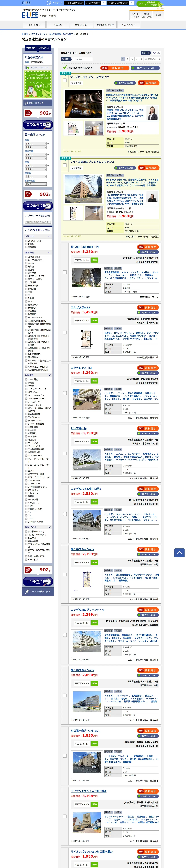The height and width of the screenshot is (868, 186).
Task: Tick the checkbox for the エルザタワー32 listing
Action: tap(65, 333)
